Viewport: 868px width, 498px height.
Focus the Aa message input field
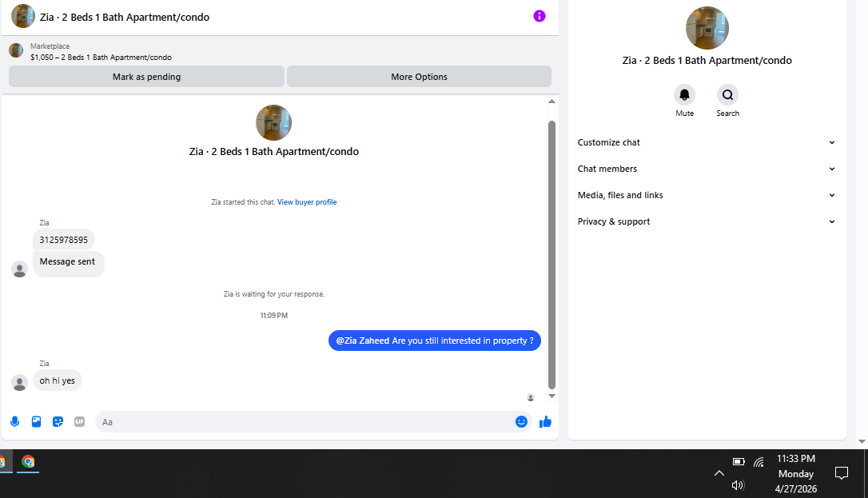click(x=305, y=421)
